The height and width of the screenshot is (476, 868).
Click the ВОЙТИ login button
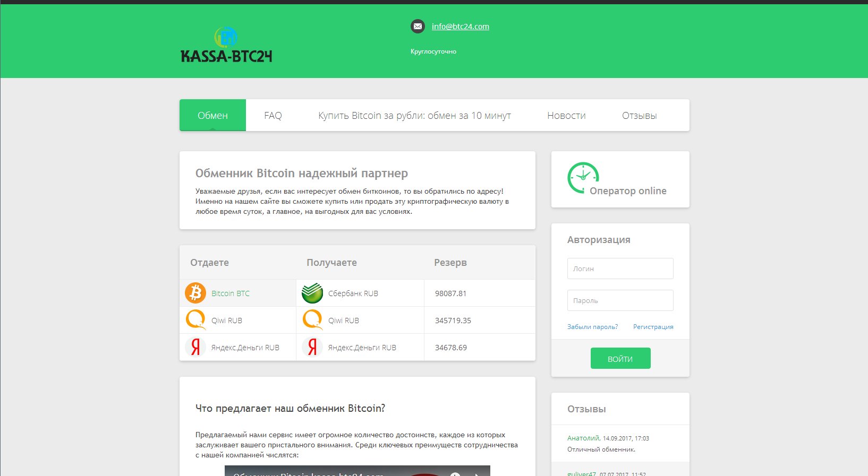[620, 358]
